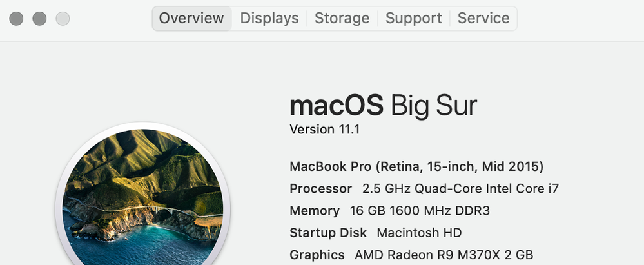The height and width of the screenshot is (265, 644).
Task: Click the macOS Big Sur title
Action: click(x=384, y=105)
